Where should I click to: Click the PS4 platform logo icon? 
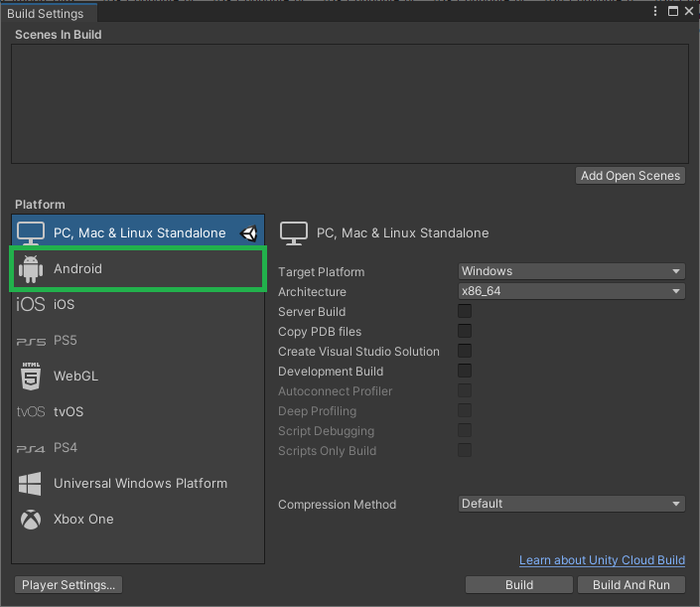31,448
